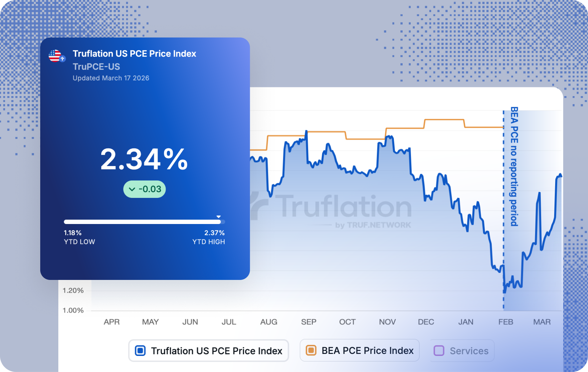The width and height of the screenshot is (588, 372).
Task: Click the orange square legend icon
Action: coord(311,351)
